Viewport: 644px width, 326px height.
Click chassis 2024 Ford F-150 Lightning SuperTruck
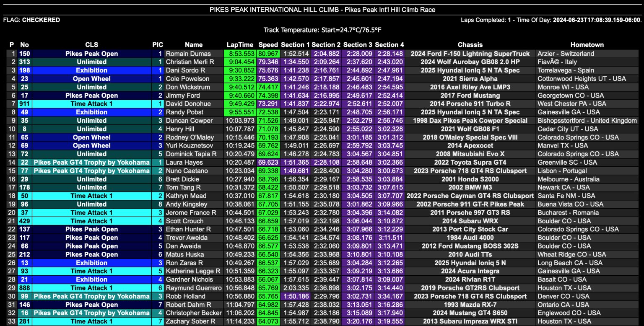click(470, 54)
